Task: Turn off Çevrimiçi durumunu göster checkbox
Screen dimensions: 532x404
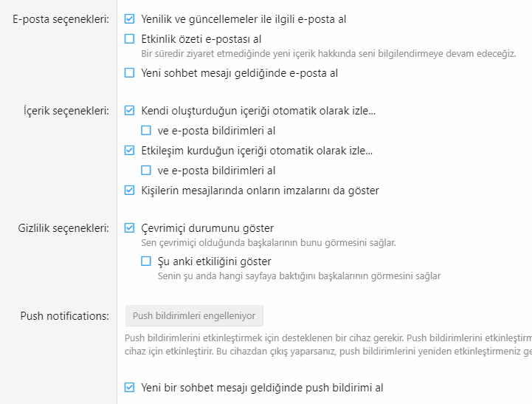Action: [x=130, y=228]
